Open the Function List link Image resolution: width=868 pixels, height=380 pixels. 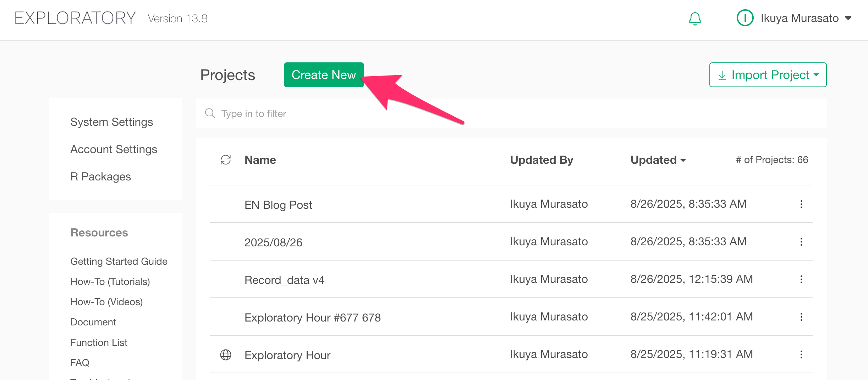coord(99,342)
